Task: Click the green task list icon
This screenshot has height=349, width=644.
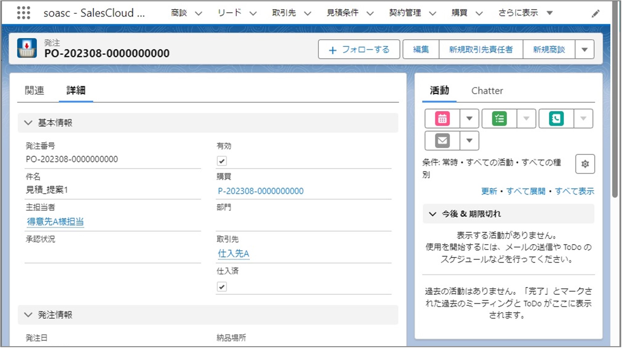Action: point(499,119)
